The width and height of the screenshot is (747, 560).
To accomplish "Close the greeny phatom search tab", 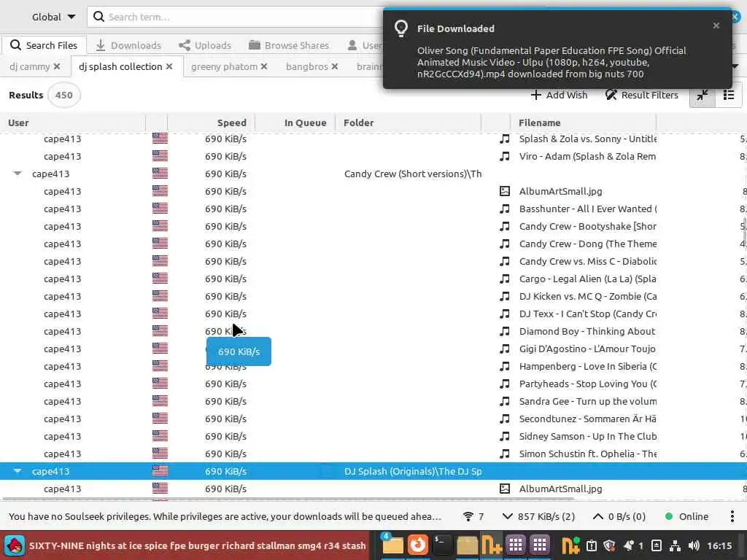I will click(264, 66).
